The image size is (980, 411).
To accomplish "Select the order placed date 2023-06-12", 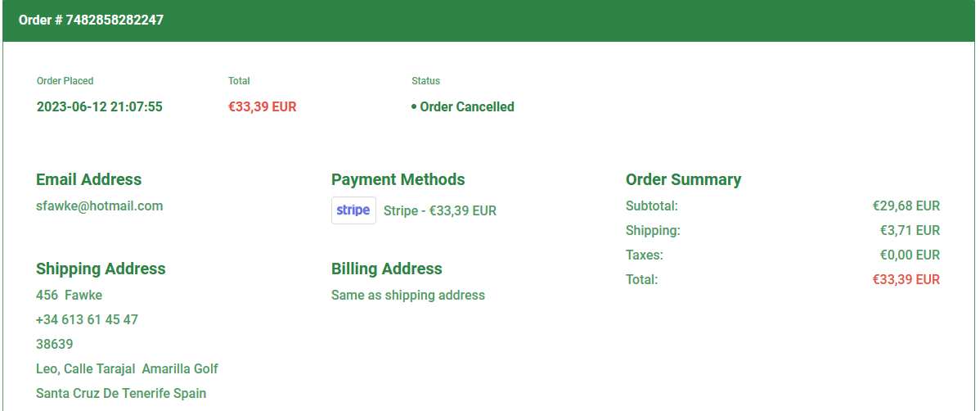I will pos(99,106).
